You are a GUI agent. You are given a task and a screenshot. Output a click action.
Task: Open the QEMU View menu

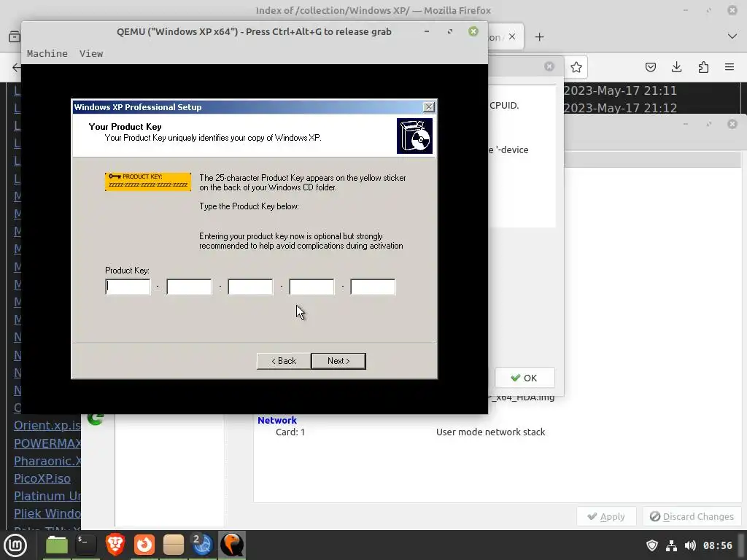pos(91,54)
